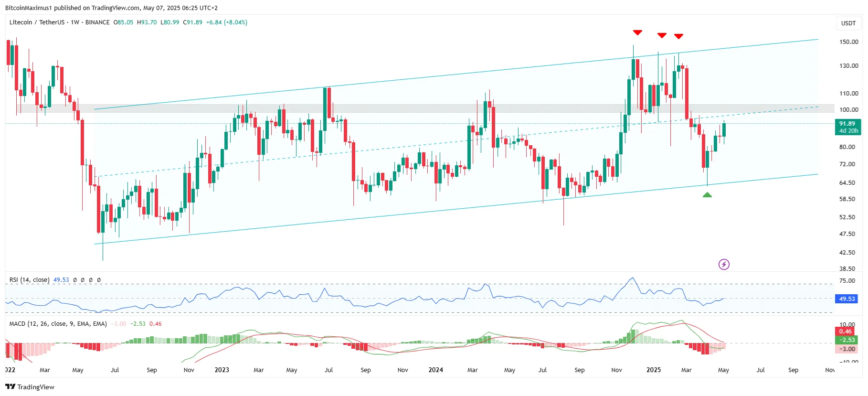Click the 150.00 price scale label
Image resolution: width=868 pixels, height=396 pixels.
(848, 42)
